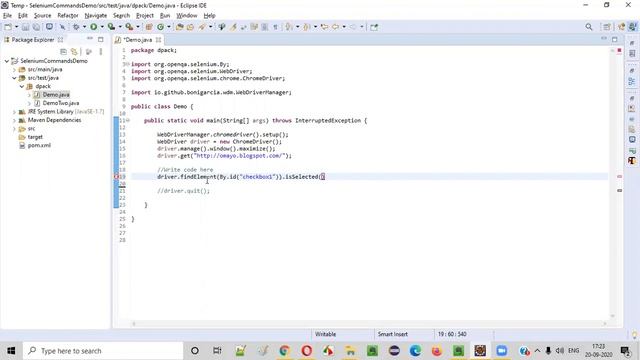
Task: Select pom.xml in Package Explorer
Action: pyautogui.click(x=39, y=145)
